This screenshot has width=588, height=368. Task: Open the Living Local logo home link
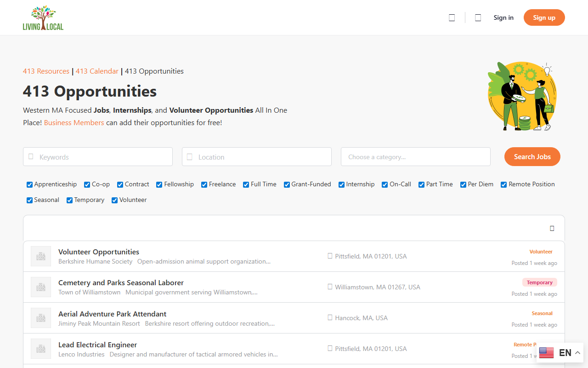(43, 18)
